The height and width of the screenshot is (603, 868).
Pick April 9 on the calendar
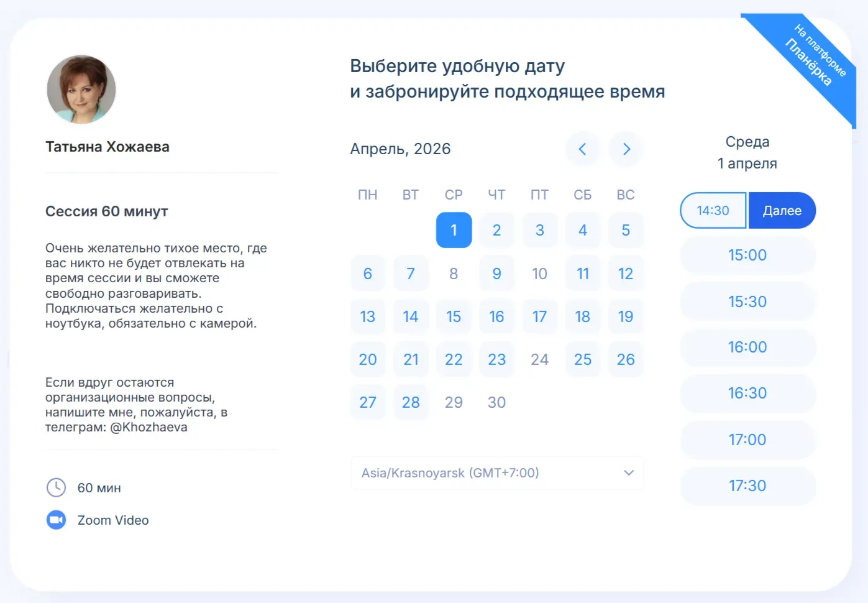[496, 274]
